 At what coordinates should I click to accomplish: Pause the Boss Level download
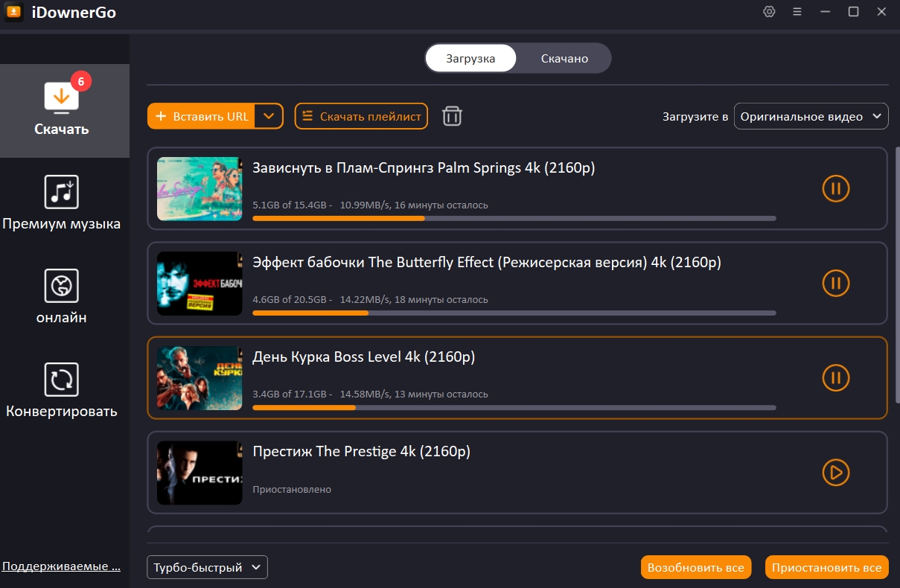coord(835,378)
